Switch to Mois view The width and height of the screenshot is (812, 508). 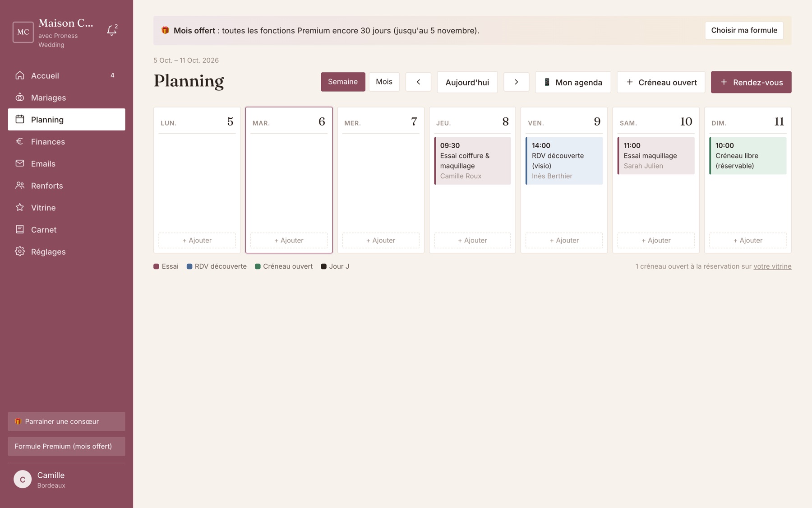pos(384,82)
